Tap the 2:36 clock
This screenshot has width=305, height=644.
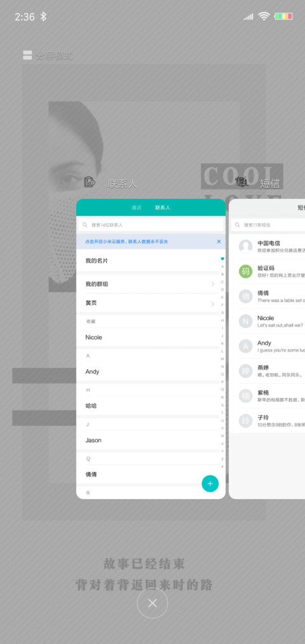25,17
